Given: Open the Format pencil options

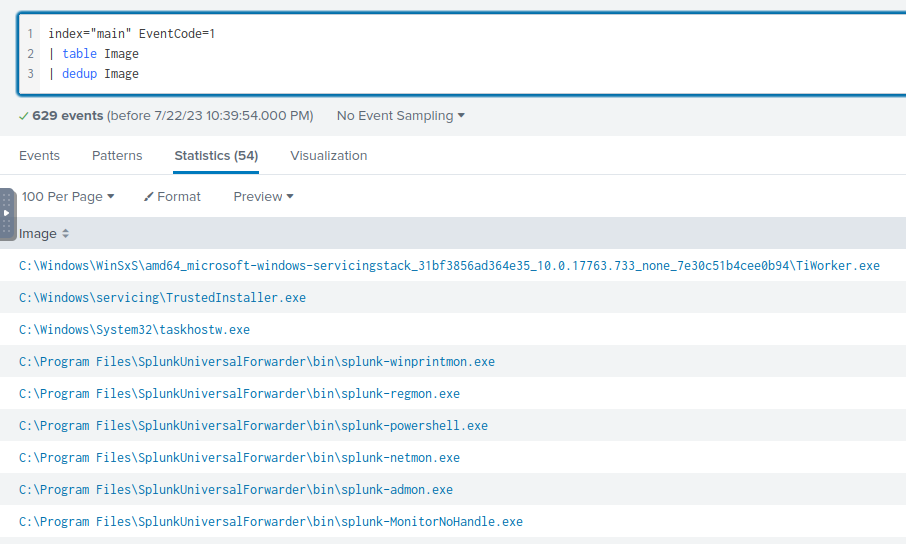Looking at the screenshot, I should (x=172, y=197).
